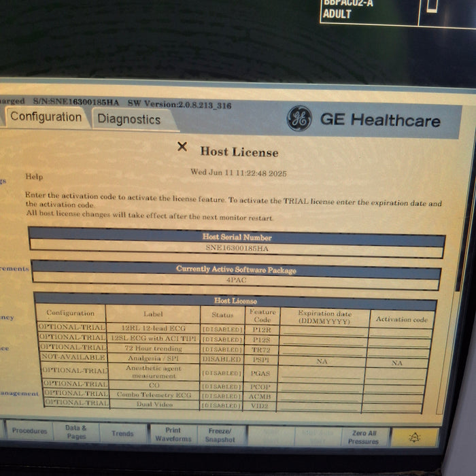Click the P12R feature code
The width and height of the screenshot is (476, 476).
261,329
